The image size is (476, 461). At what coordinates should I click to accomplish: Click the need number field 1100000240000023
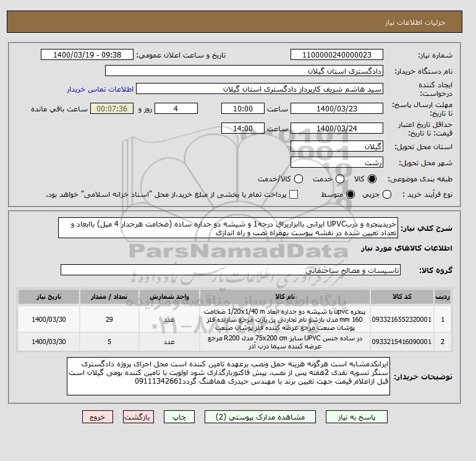[337, 54]
